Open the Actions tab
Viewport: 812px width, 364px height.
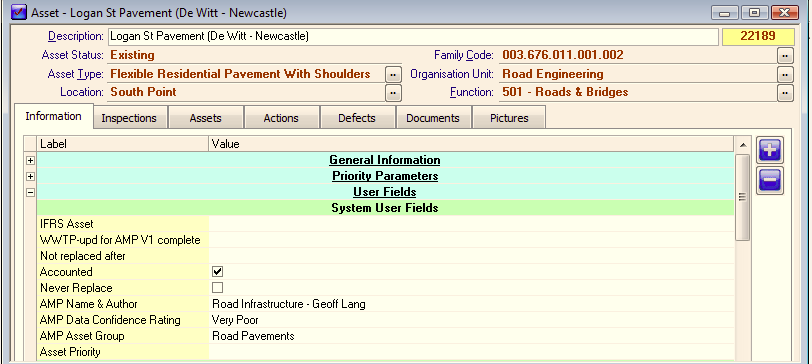(281, 118)
